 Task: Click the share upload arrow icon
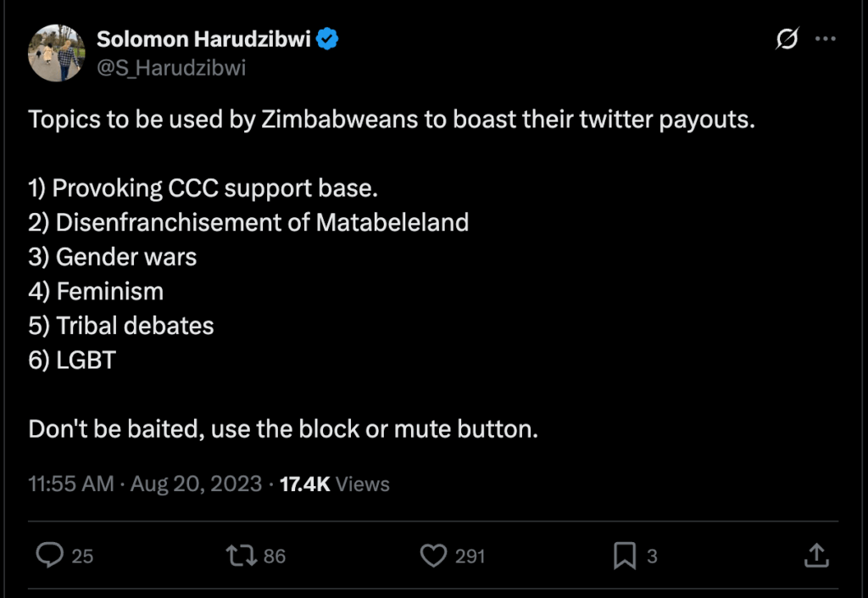coord(815,556)
